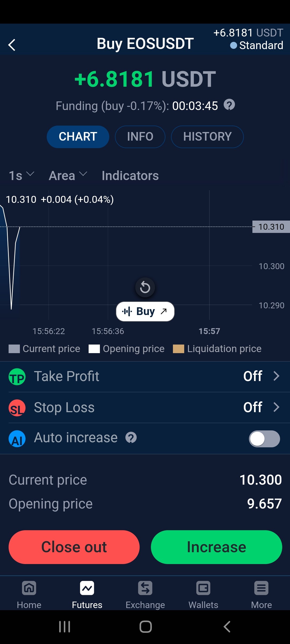
Task: Open the Wallets section icon
Action: click(203, 588)
